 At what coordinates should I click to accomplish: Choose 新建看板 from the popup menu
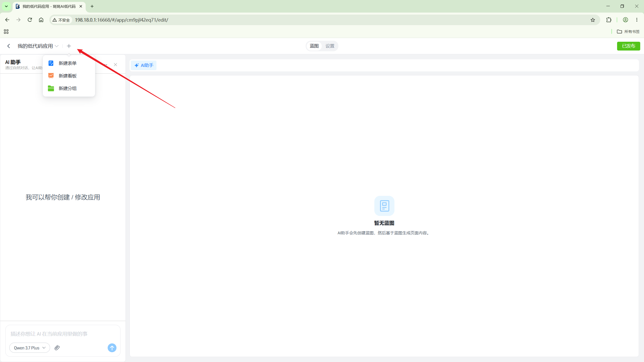coord(69,76)
